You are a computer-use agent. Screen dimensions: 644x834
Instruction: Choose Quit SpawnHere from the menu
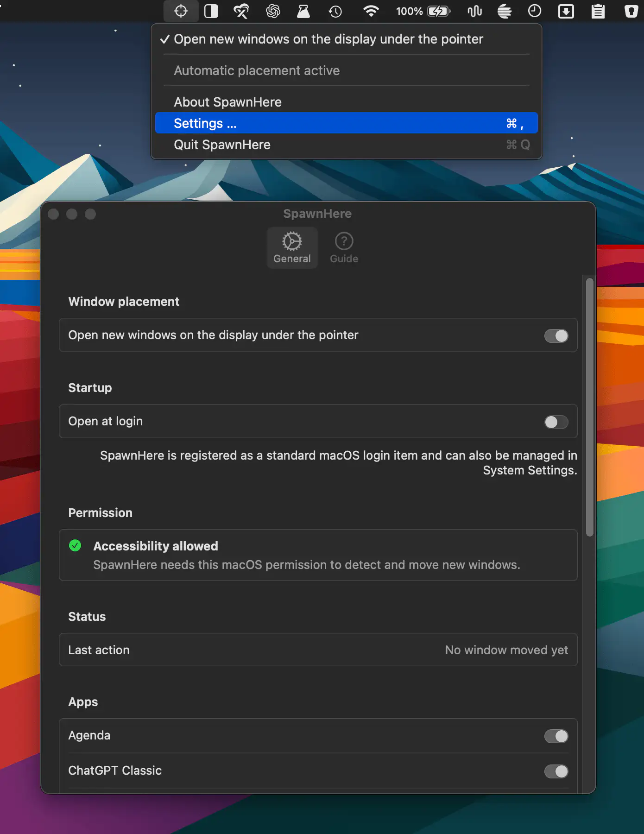pos(347,145)
